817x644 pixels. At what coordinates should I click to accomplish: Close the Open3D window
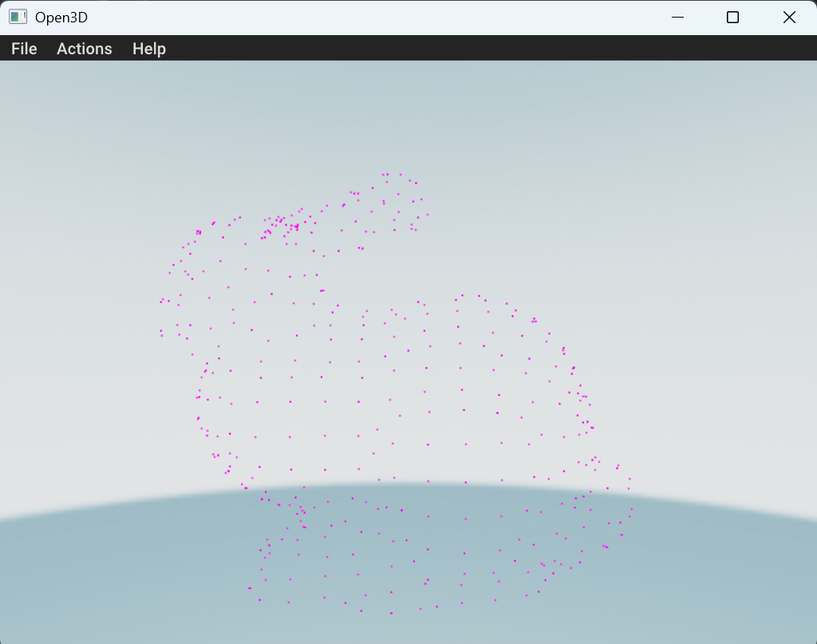tap(789, 18)
